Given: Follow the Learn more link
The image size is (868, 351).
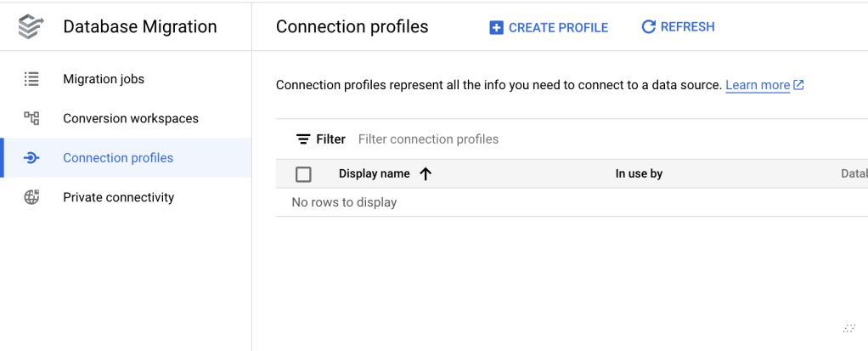Looking at the screenshot, I should [758, 85].
